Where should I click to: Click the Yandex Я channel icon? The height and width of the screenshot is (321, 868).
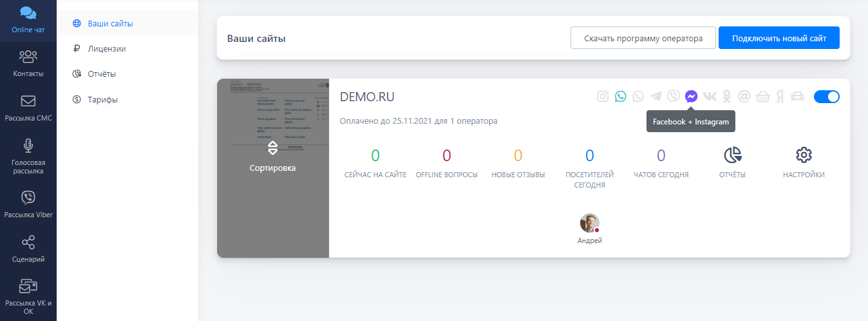tap(780, 97)
